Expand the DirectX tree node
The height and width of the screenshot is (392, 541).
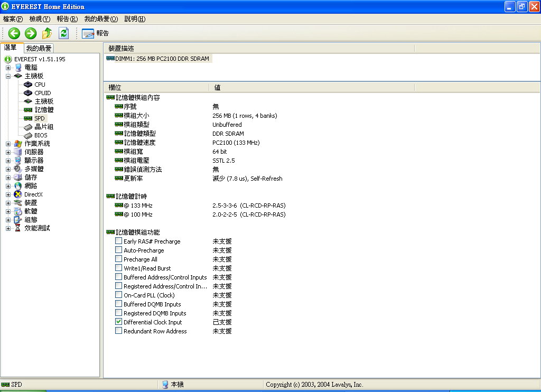click(8, 194)
